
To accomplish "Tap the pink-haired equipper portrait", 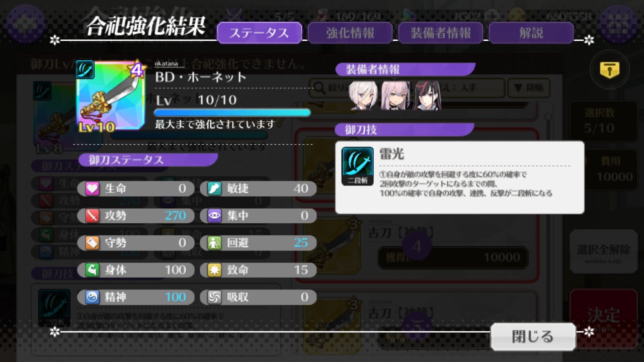I will pyautogui.click(x=395, y=95).
